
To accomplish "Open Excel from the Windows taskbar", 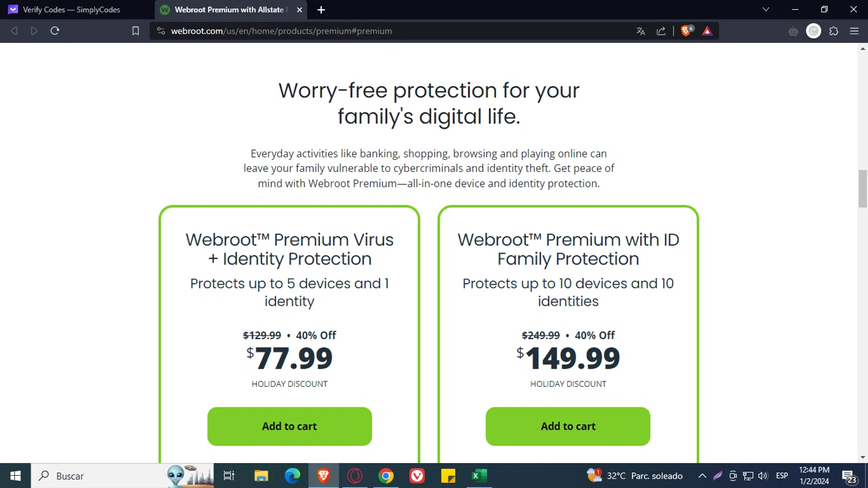I will tap(479, 476).
